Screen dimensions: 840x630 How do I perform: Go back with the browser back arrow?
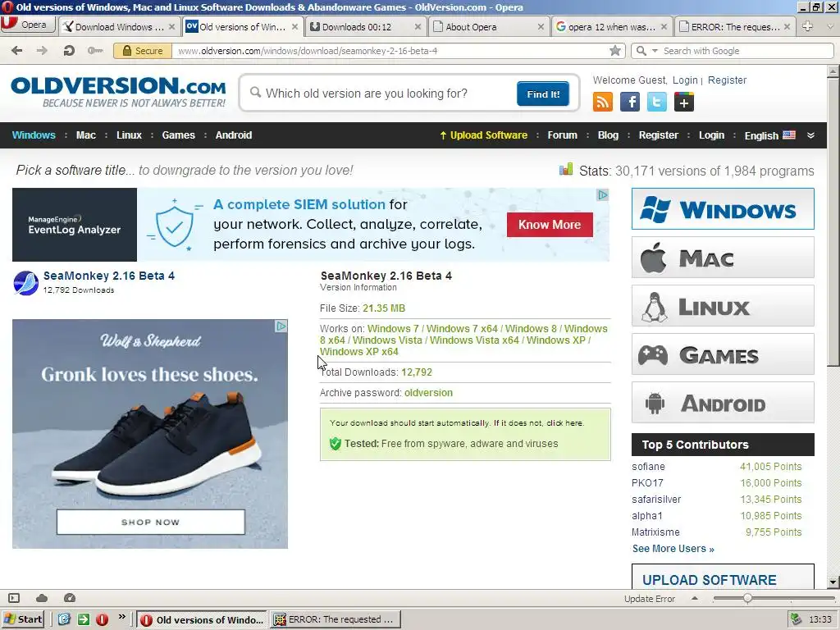point(16,51)
